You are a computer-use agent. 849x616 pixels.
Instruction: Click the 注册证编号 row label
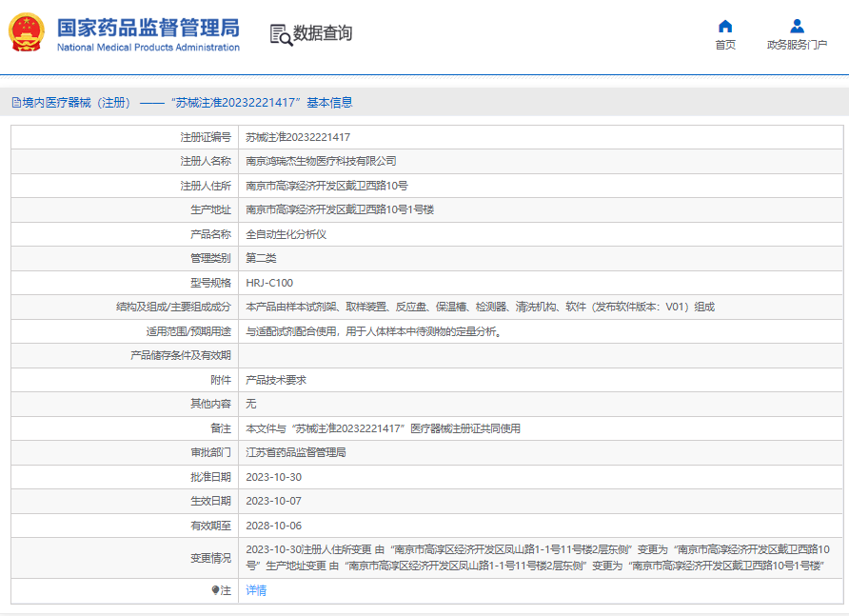click(x=206, y=138)
